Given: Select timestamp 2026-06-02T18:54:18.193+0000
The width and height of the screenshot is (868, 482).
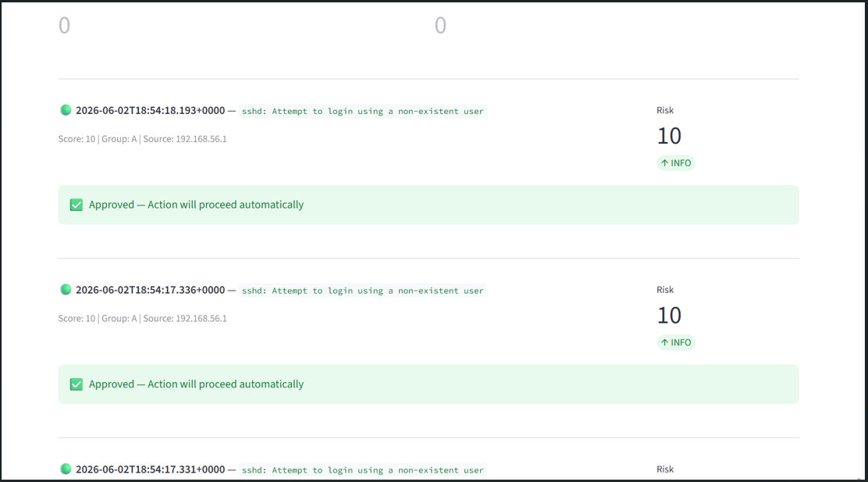Looking at the screenshot, I should [x=151, y=110].
